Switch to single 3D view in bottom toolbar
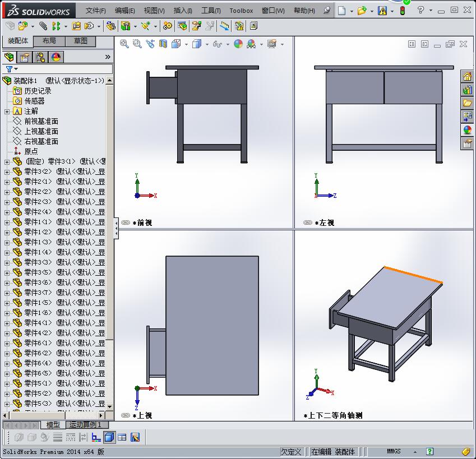Screen dimensions: 476x459 point(109,438)
